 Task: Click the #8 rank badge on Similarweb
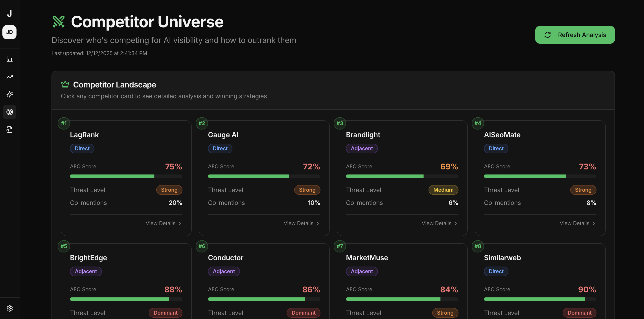(x=478, y=246)
